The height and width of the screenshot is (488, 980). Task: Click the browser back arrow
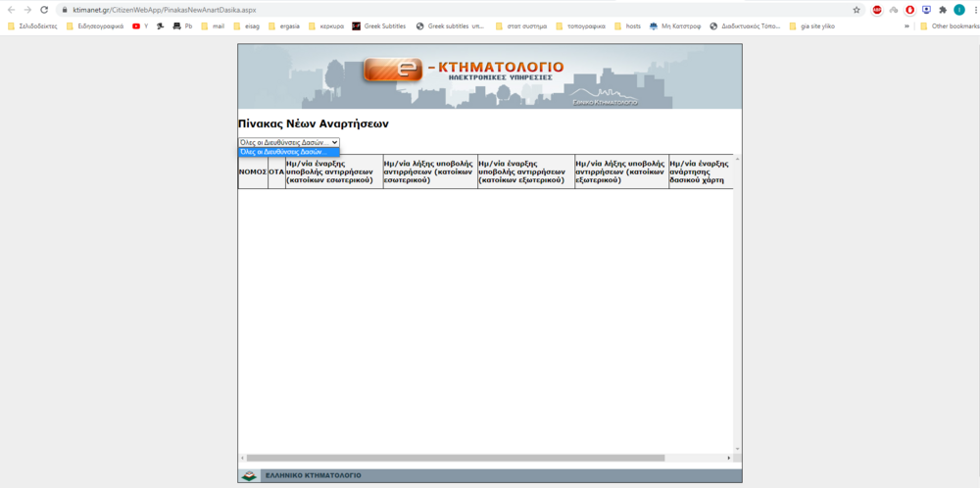point(11,10)
